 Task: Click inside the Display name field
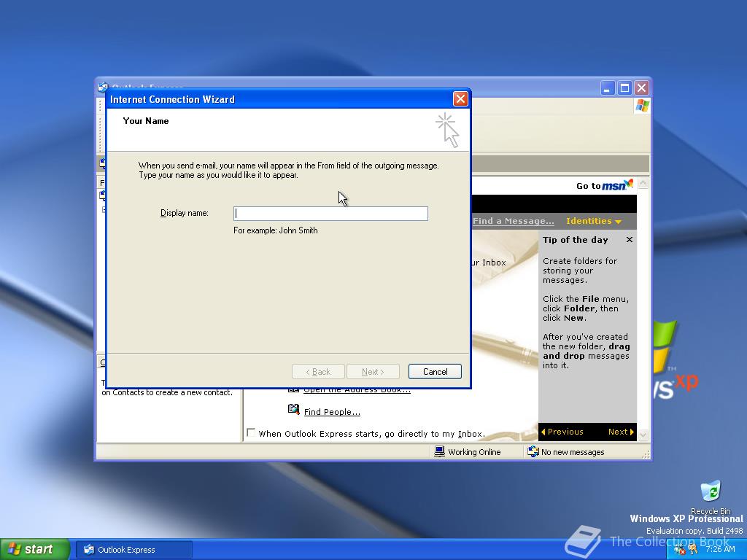click(330, 213)
